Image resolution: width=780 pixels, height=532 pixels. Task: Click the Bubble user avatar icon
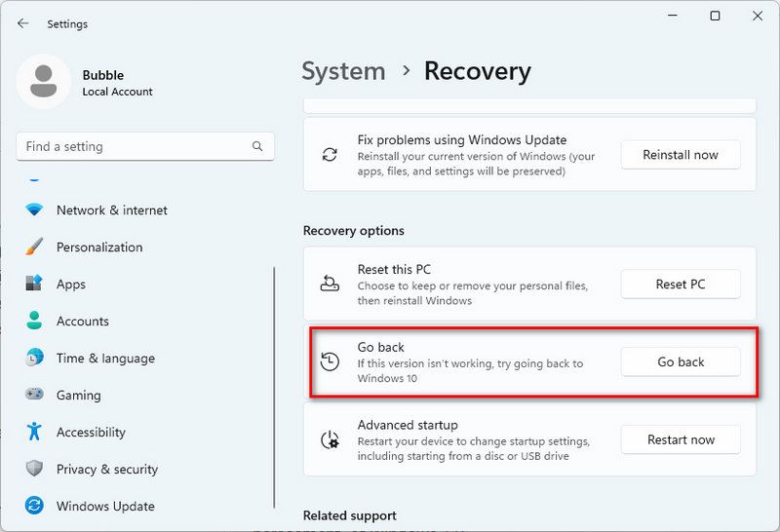43,81
